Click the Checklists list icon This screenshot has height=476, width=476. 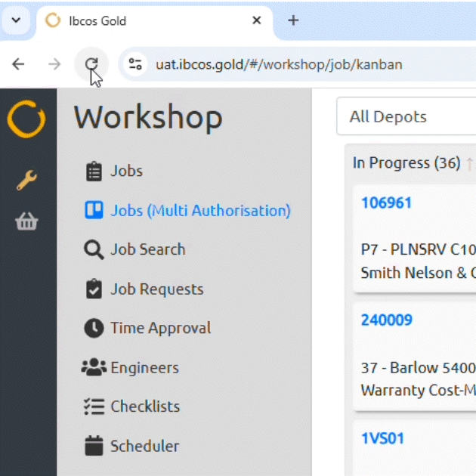click(x=94, y=406)
